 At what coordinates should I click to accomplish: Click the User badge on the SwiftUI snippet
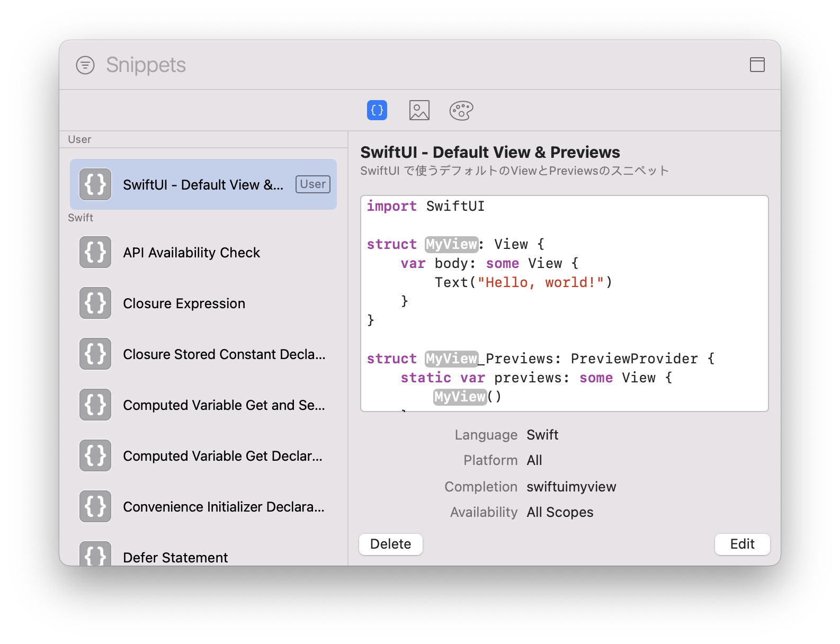tap(313, 184)
